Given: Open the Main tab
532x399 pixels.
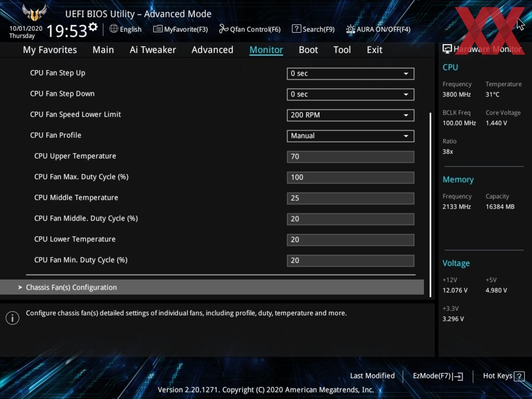Looking at the screenshot, I should 103,50.
